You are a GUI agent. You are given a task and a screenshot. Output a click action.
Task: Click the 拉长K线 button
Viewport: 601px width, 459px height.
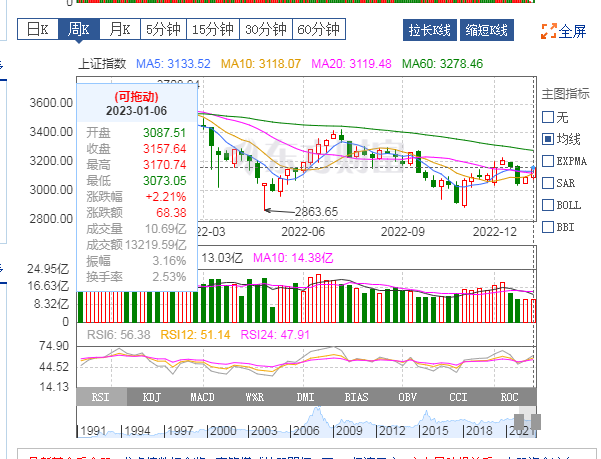[430, 30]
